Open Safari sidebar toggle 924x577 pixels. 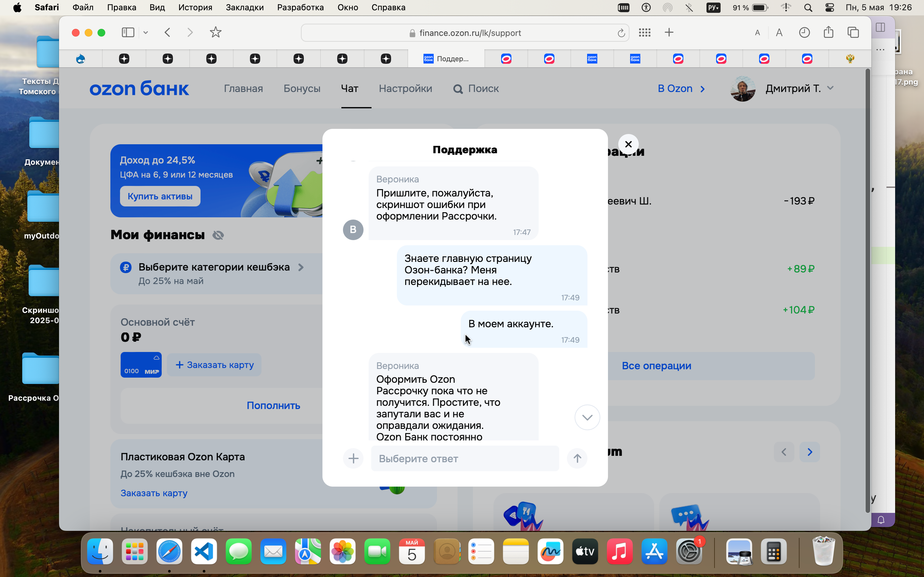click(x=128, y=32)
